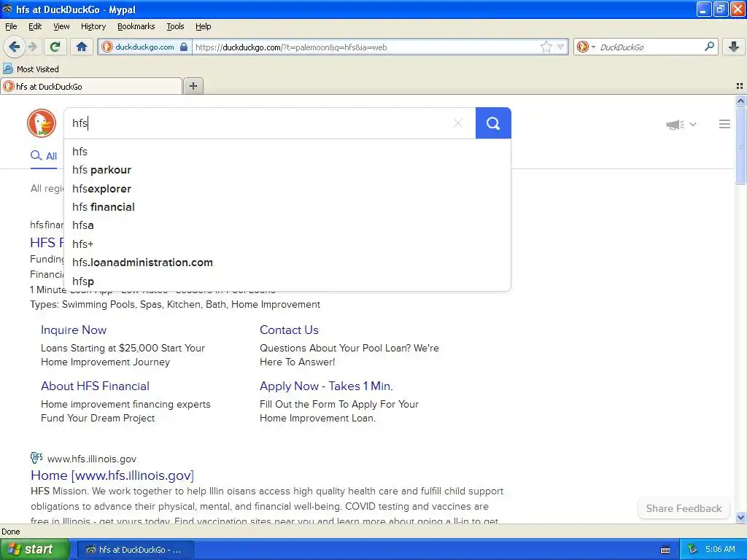This screenshot has width=747, height=560.
Task: Click the system tray network icon
Action: point(692,550)
